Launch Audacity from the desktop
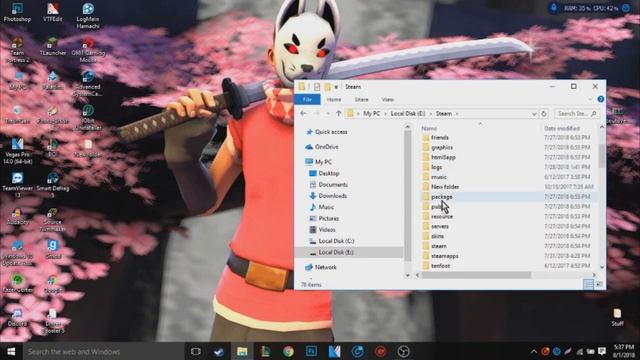This screenshot has width=640, height=360. [x=17, y=216]
